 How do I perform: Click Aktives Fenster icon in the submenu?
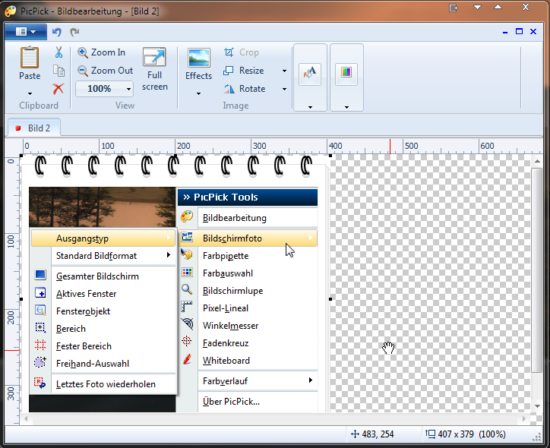coord(40,292)
